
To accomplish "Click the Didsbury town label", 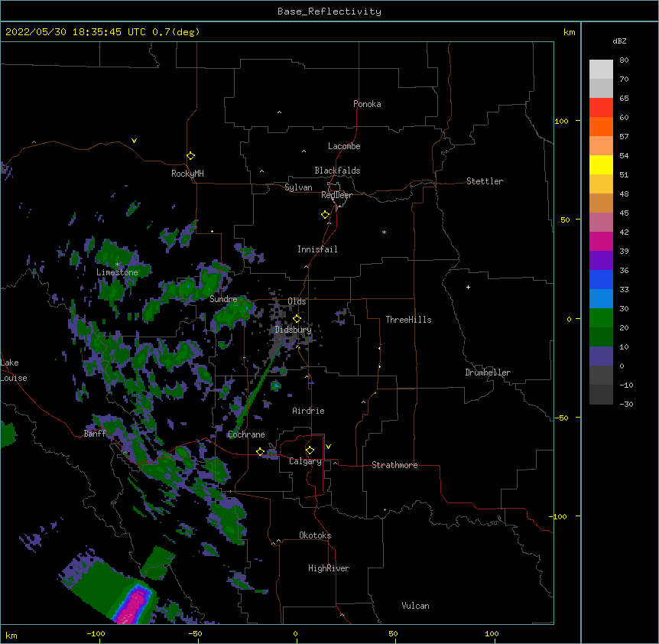I will [294, 330].
